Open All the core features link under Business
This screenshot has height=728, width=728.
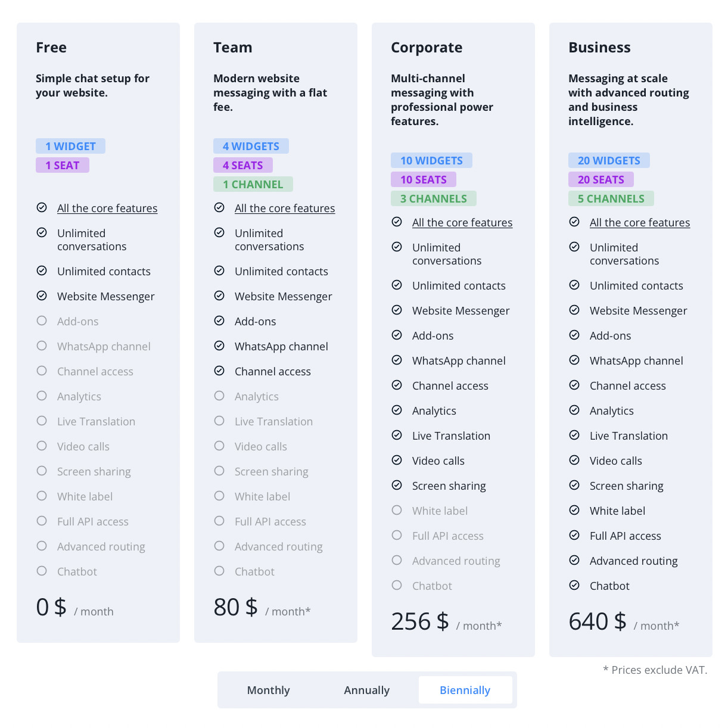pyautogui.click(x=639, y=222)
